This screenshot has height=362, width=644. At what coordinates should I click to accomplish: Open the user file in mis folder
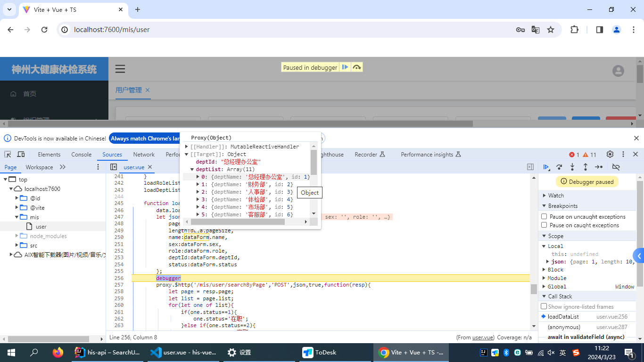(41, 226)
